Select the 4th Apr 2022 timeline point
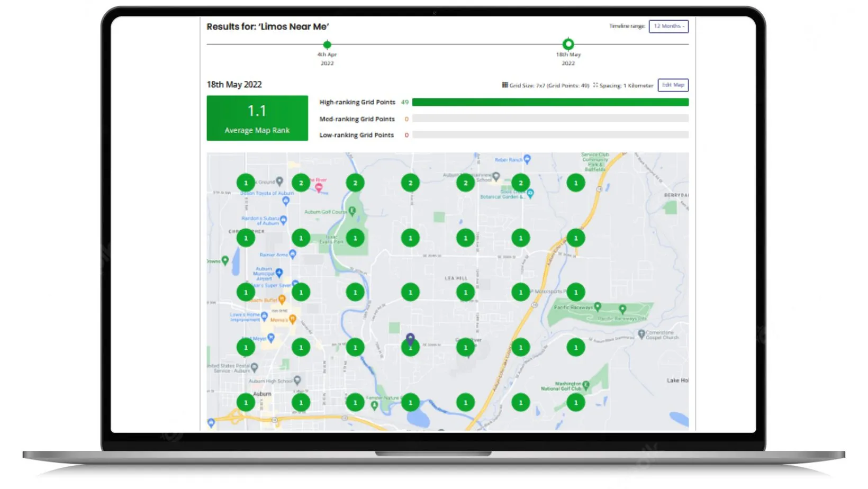Image resolution: width=868 pixels, height=489 pixels. pyautogui.click(x=327, y=44)
